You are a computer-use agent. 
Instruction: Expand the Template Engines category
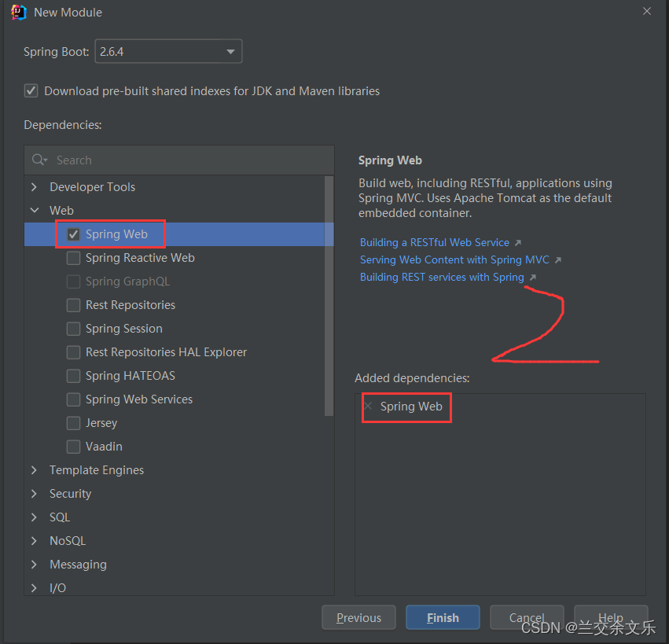point(35,470)
